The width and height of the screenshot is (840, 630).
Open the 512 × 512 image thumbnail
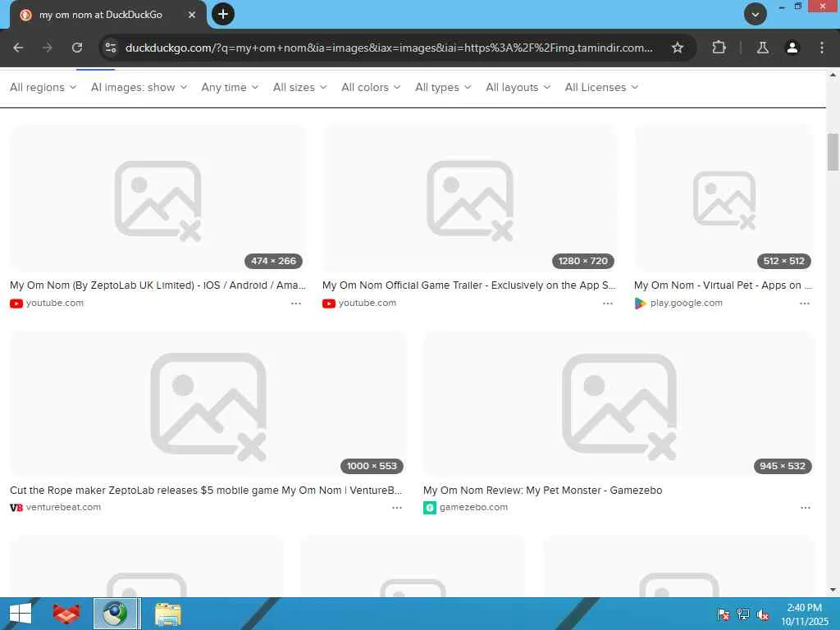pos(724,199)
